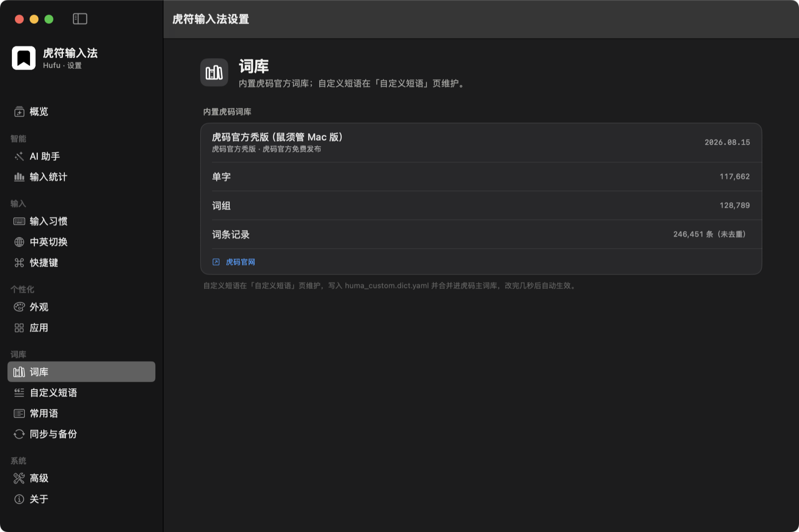Click the green fullscreen window button
Viewport: 799px width, 532px height.
tap(49, 19)
